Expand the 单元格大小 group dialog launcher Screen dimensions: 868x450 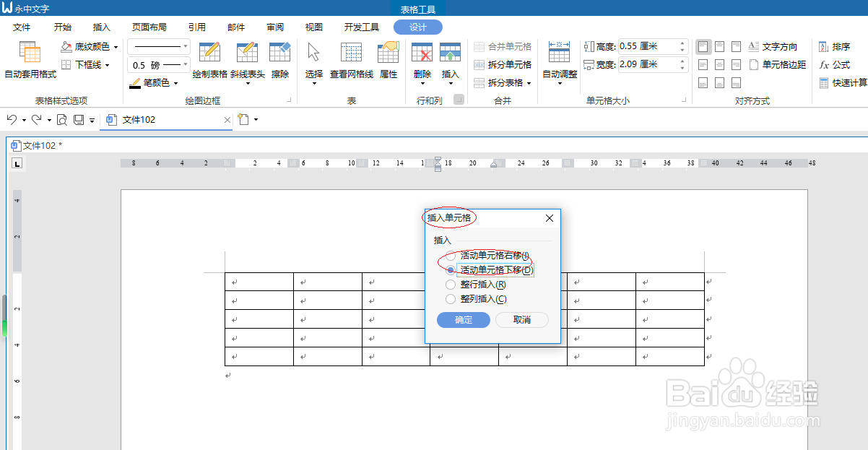coord(683,100)
